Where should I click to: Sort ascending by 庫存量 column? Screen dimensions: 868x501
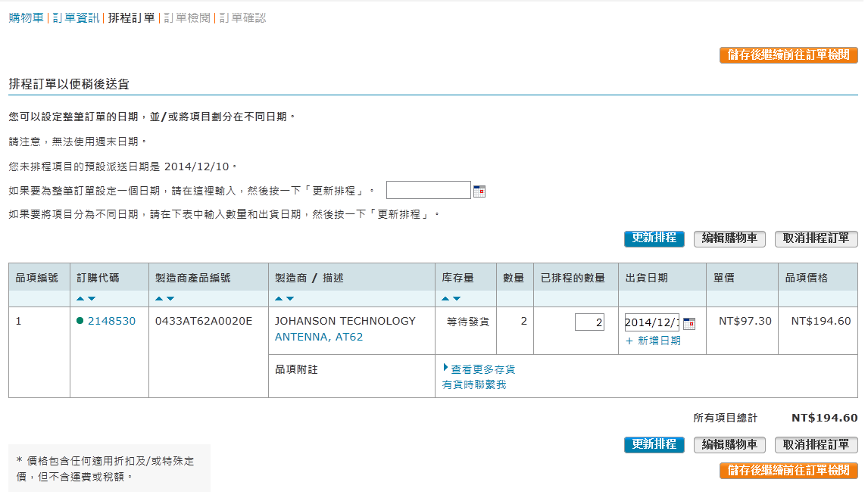445,299
